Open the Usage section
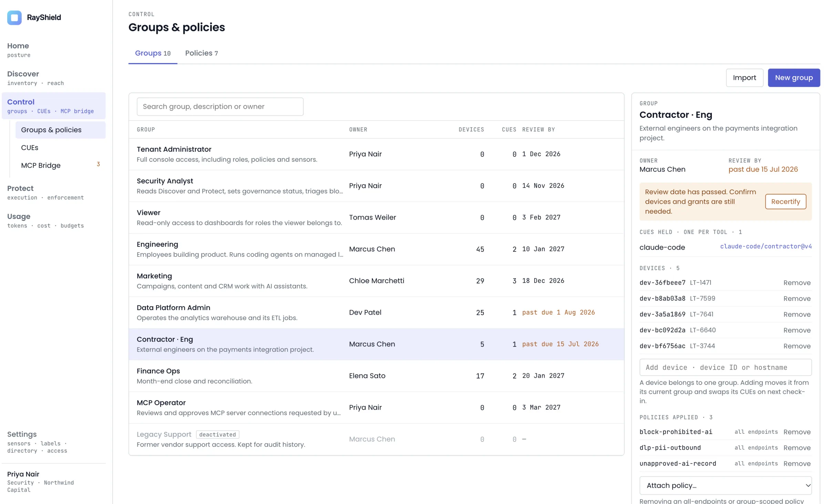Screen dimensions: 827x504 [53, 221]
